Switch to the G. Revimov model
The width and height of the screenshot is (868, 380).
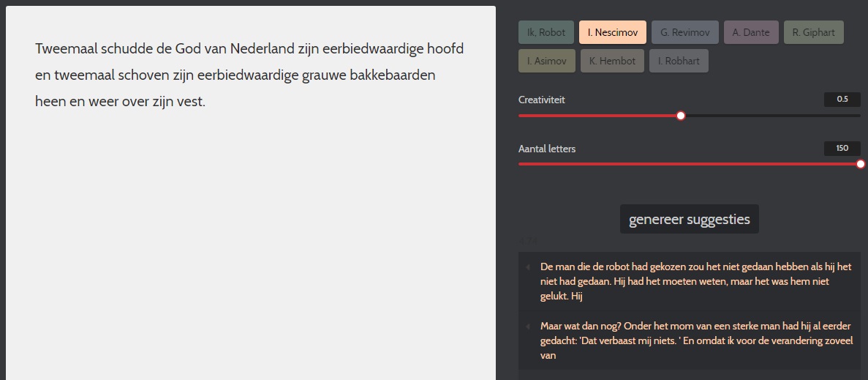point(685,33)
